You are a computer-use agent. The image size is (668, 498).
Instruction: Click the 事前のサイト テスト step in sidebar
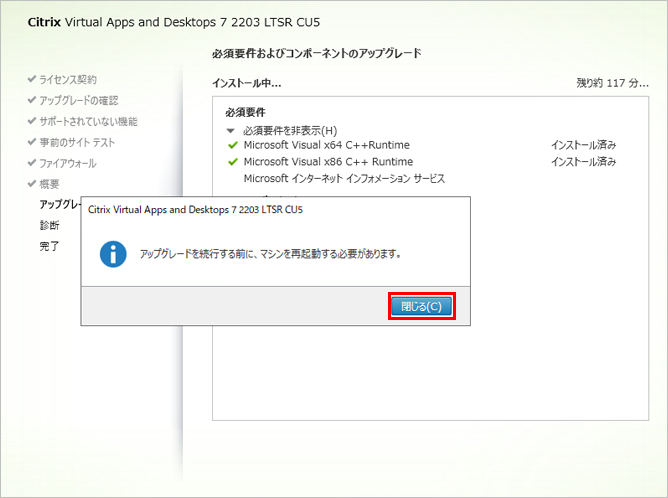[x=77, y=142]
